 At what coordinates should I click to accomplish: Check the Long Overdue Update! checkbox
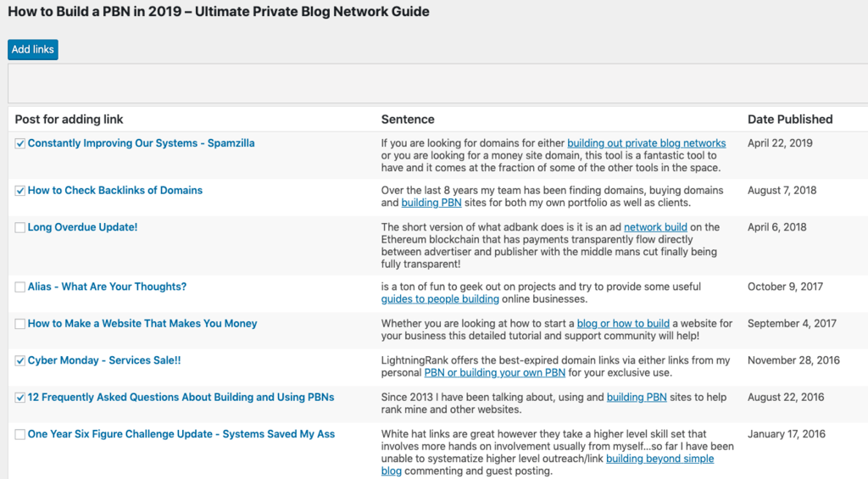coord(20,227)
